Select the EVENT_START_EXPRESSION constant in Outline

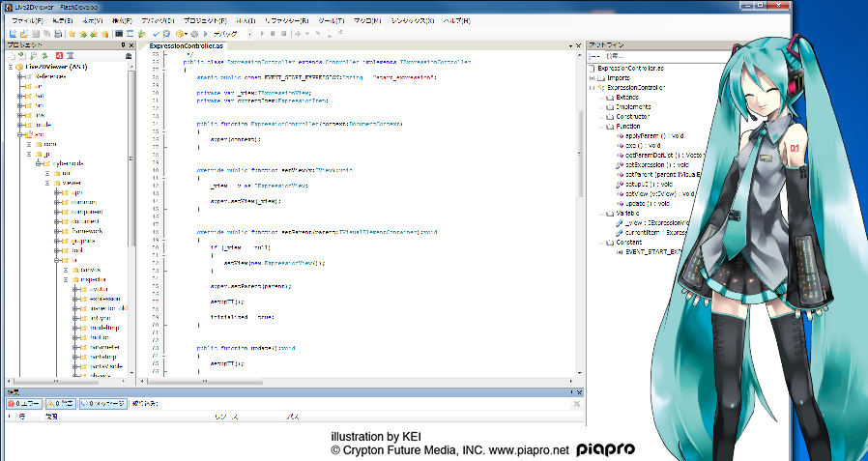click(x=653, y=252)
